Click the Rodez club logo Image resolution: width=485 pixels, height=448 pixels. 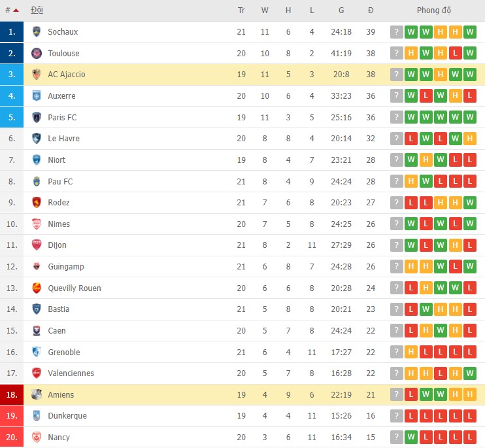point(37,203)
